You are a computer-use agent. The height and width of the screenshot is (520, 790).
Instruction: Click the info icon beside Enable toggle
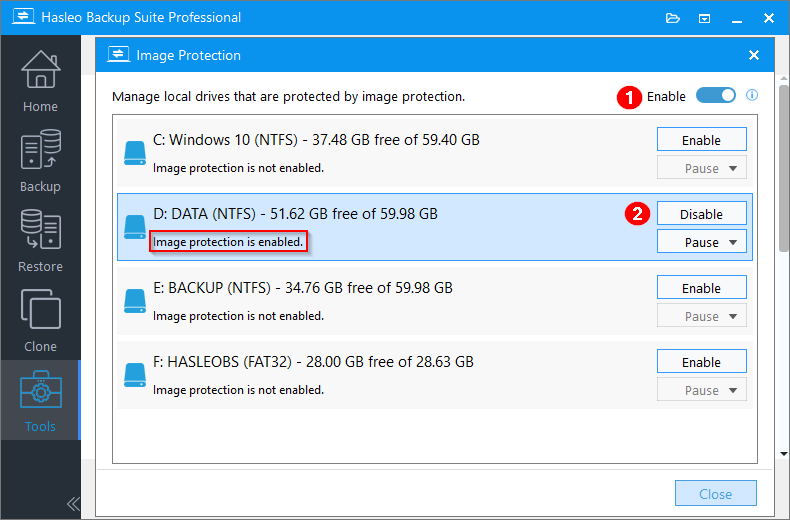752,95
